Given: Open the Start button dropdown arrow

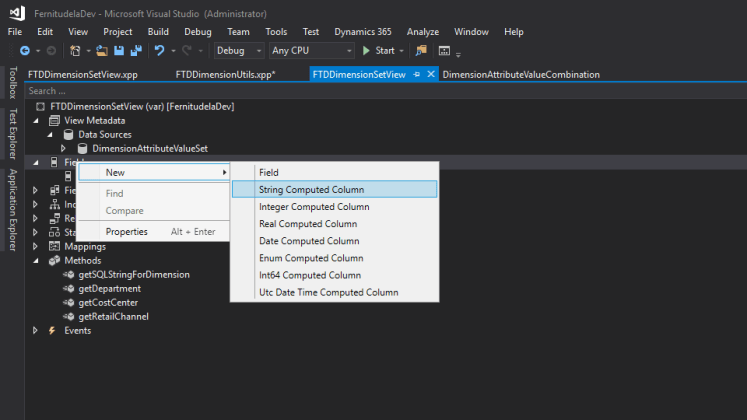Looking at the screenshot, I should 402,51.
